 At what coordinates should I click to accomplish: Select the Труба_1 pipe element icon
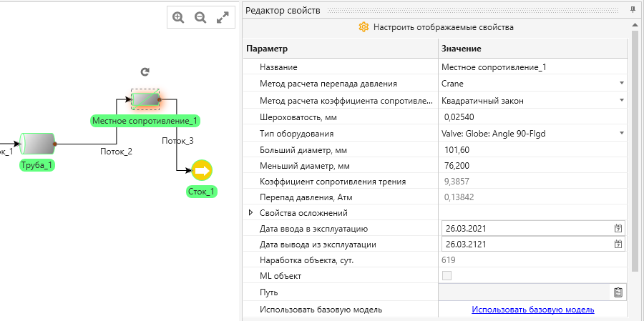pos(37,144)
